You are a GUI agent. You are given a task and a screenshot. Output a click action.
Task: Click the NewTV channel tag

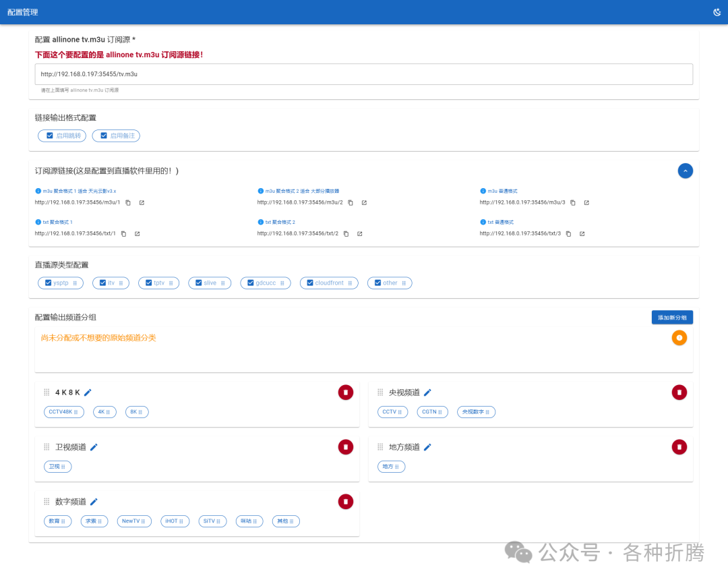pos(133,521)
